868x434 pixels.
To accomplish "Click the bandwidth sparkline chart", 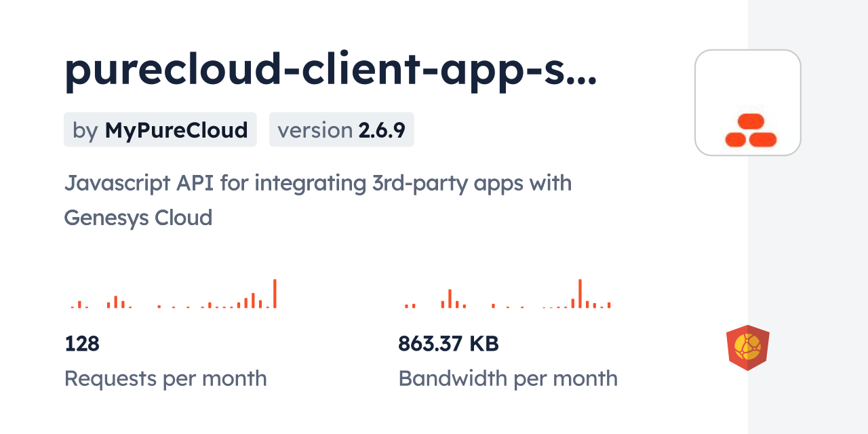I will (507, 295).
